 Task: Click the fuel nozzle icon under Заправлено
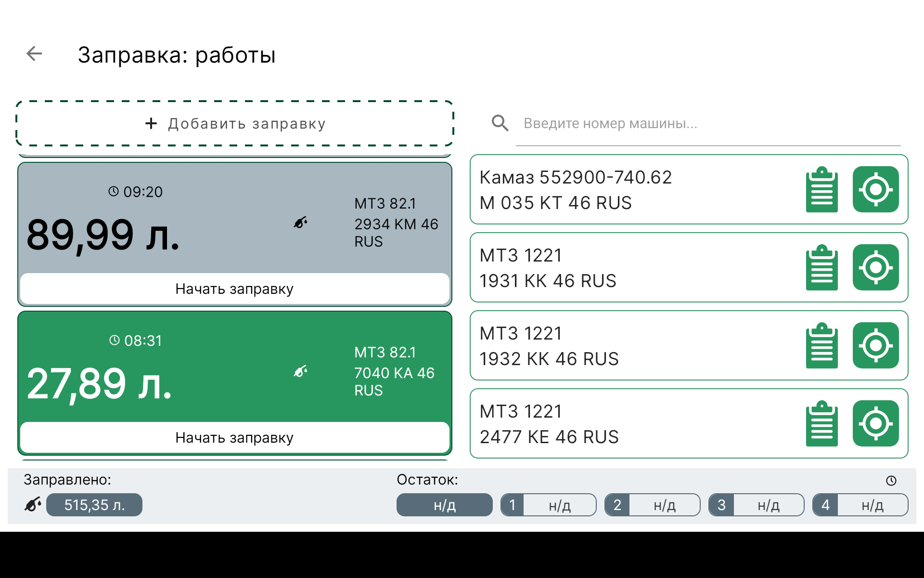coord(33,504)
